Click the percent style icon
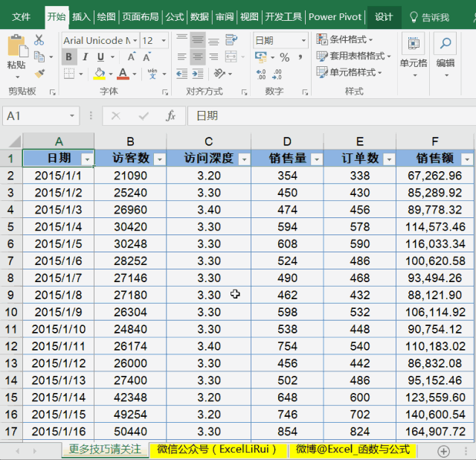Screen dimensions: 476x460 coord(284,57)
